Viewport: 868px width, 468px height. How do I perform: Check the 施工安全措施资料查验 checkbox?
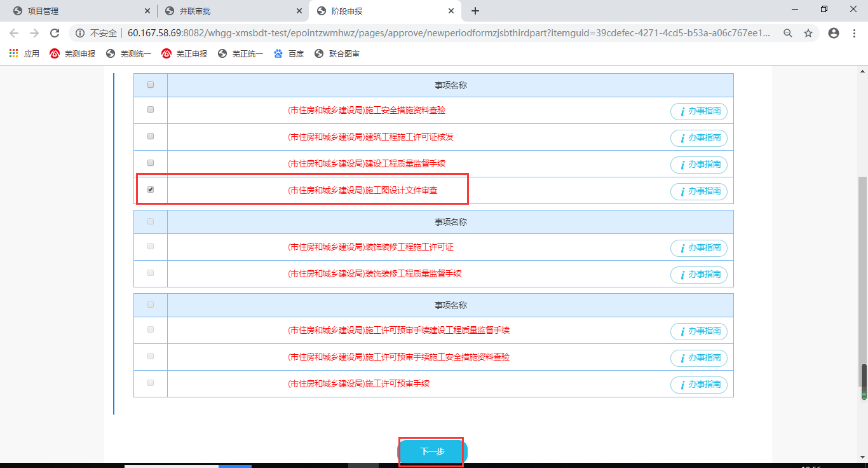click(151, 109)
